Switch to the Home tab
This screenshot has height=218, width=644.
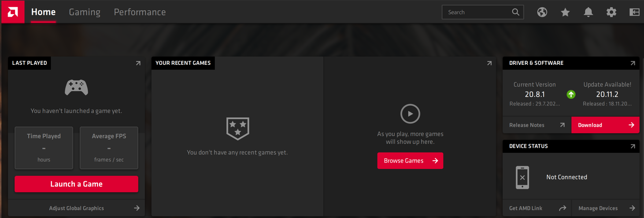pyautogui.click(x=43, y=12)
